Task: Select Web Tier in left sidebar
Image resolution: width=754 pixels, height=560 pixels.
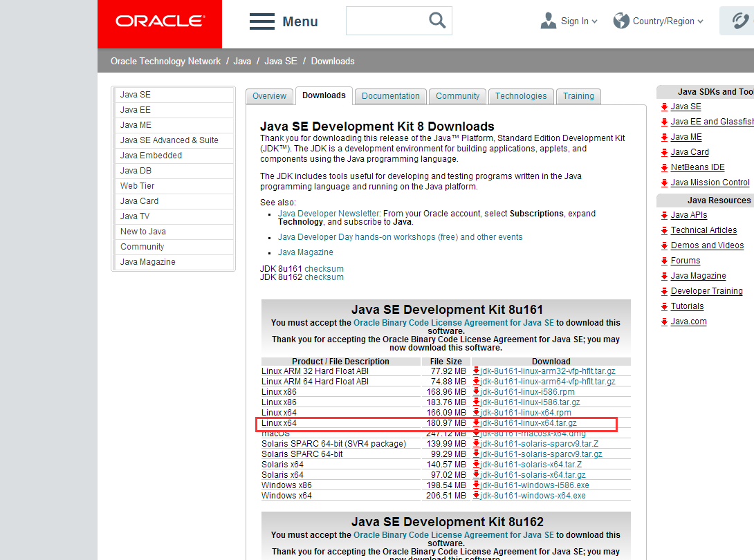Action: pos(174,186)
